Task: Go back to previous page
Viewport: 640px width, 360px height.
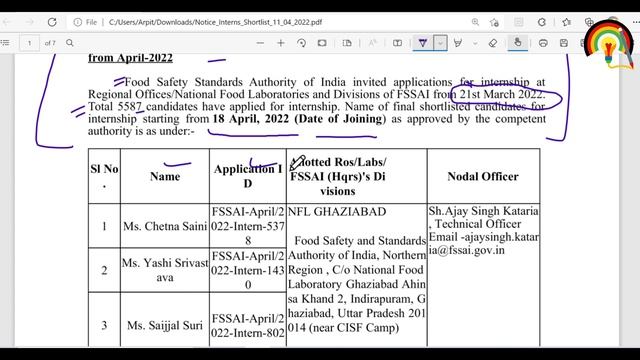Action: pos(6,22)
